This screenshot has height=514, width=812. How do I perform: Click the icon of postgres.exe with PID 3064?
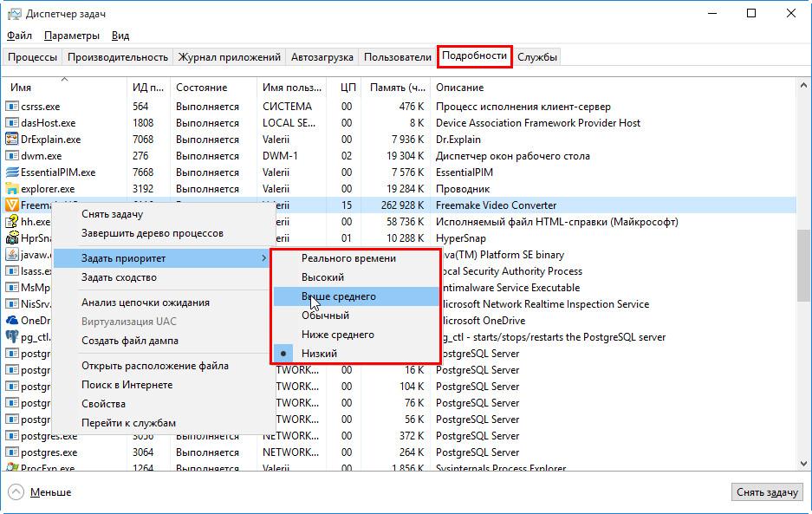(x=12, y=452)
